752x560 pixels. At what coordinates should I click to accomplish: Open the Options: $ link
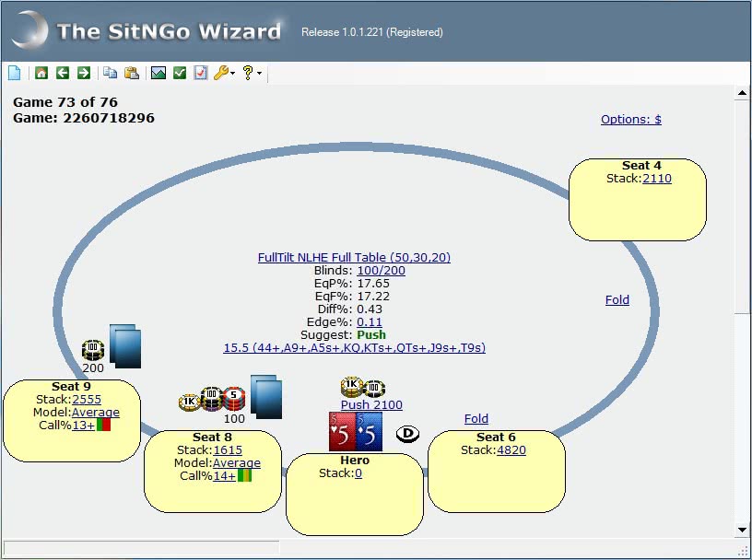point(631,120)
